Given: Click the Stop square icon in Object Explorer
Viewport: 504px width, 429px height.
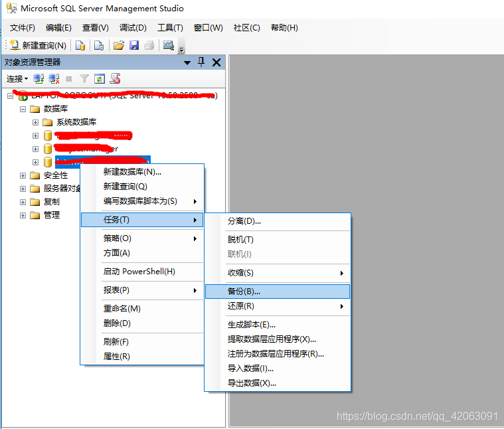Looking at the screenshot, I should pos(69,79).
